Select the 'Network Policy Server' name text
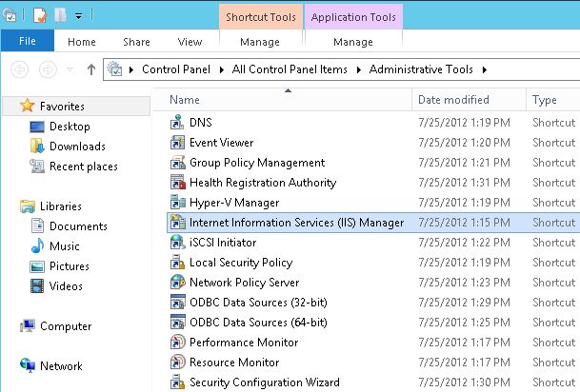580x392 pixels. coord(244,282)
